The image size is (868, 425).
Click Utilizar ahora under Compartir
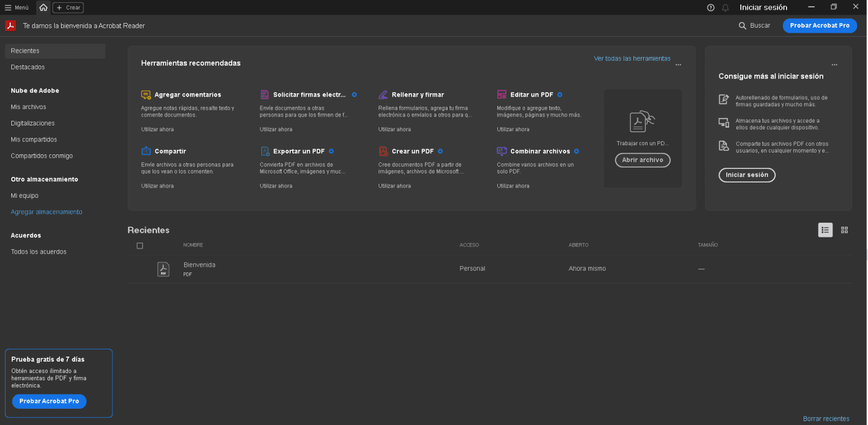[157, 186]
